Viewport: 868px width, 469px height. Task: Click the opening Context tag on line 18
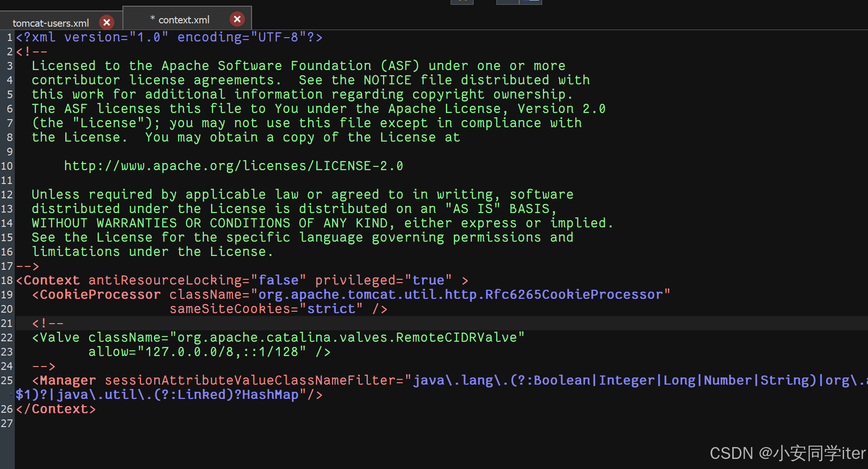pyautogui.click(x=242, y=280)
